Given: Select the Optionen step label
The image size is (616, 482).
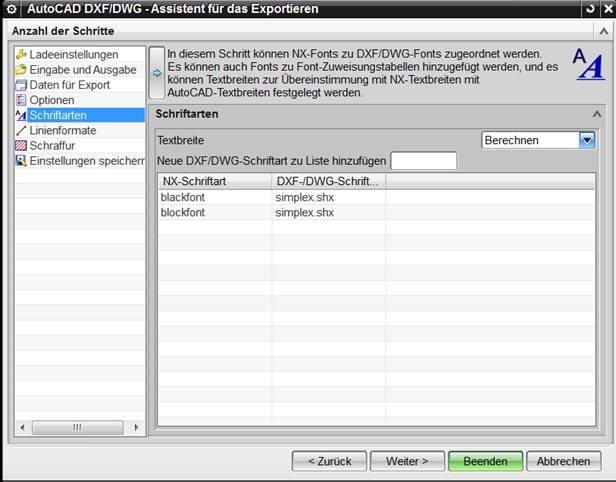Looking at the screenshot, I should click(52, 100).
